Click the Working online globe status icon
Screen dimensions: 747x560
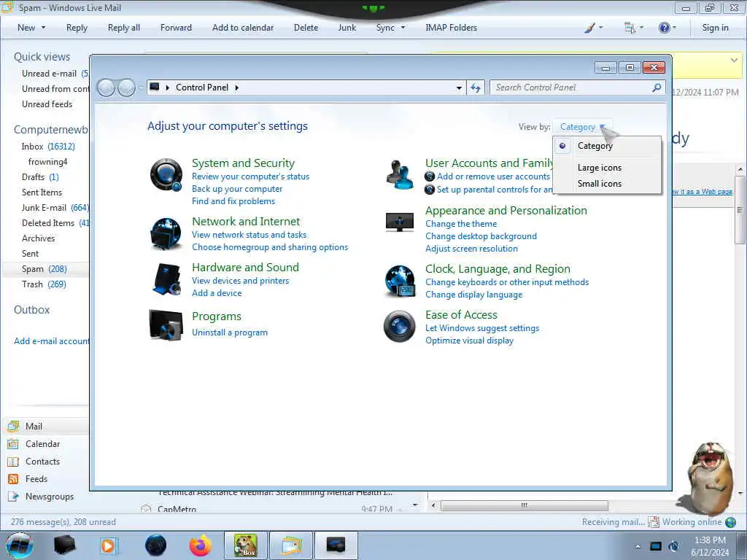pos(730,522)
